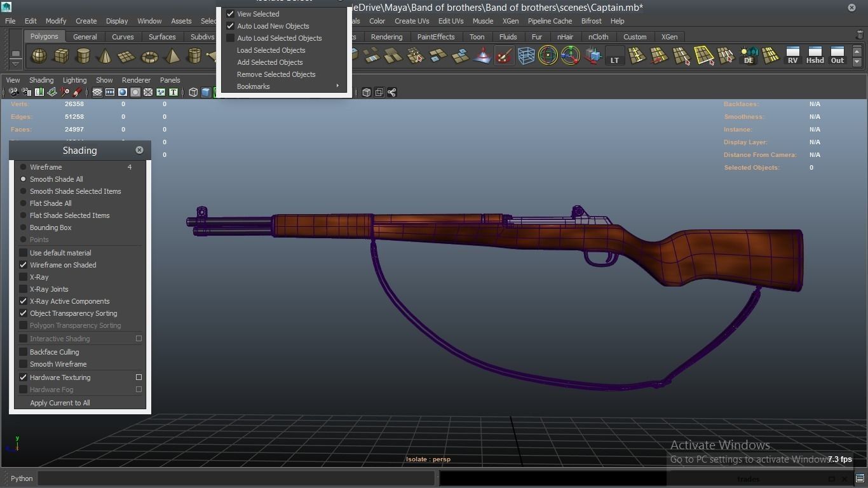The image size is (868, 488).
Task: Select the Sculpt Geometry tool icon
Action: (x=504, y=56)
